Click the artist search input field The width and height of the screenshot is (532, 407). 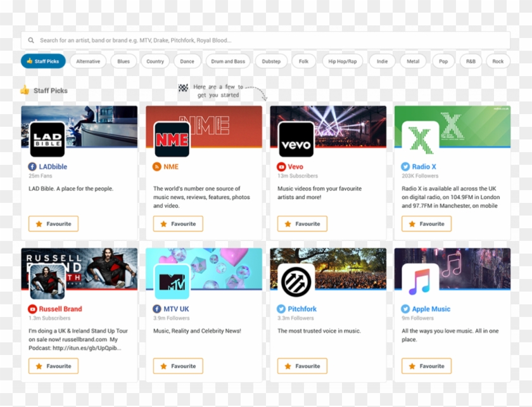coord(266,41)
